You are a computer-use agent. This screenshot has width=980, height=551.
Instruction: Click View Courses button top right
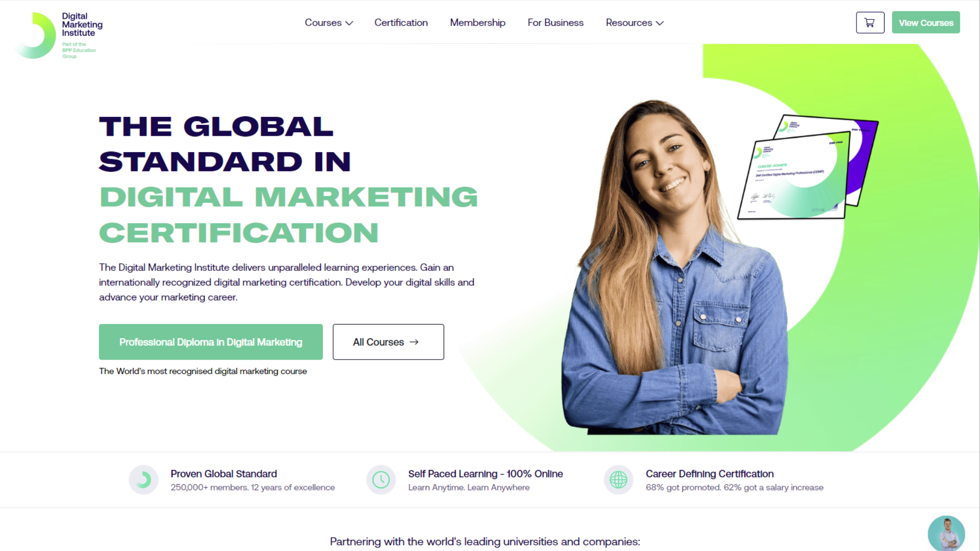(926, 22)
